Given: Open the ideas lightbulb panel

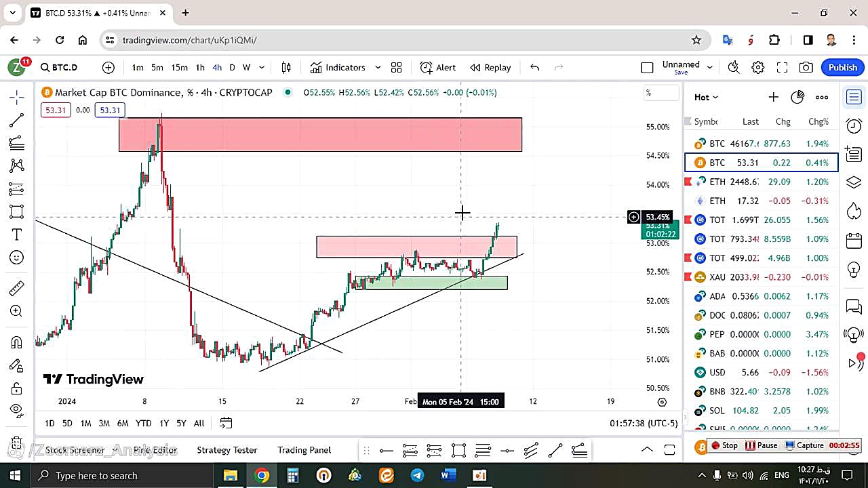Looking at the screenshot, I should click(x=854, y=270).
